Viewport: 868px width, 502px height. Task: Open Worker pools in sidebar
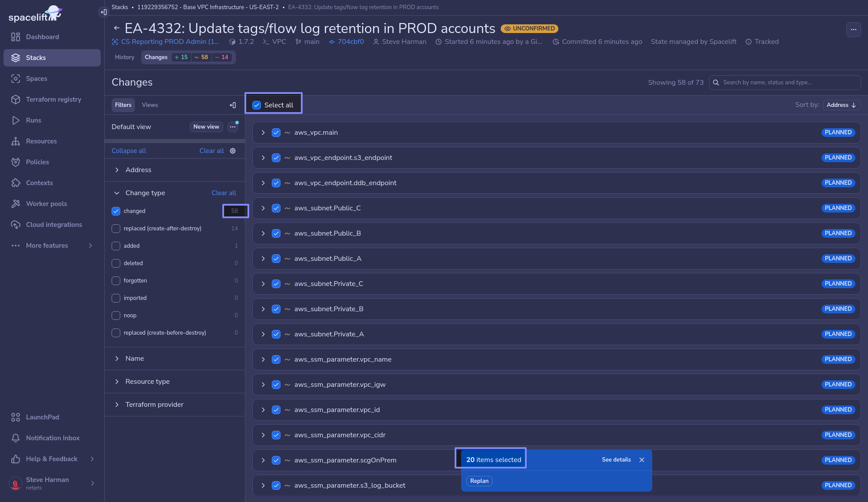coord(46,204)
